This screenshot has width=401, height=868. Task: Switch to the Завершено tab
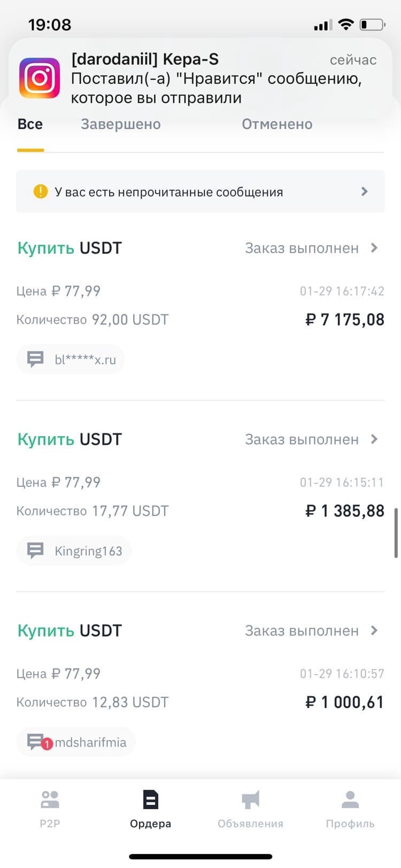click(x=120, y=124)
